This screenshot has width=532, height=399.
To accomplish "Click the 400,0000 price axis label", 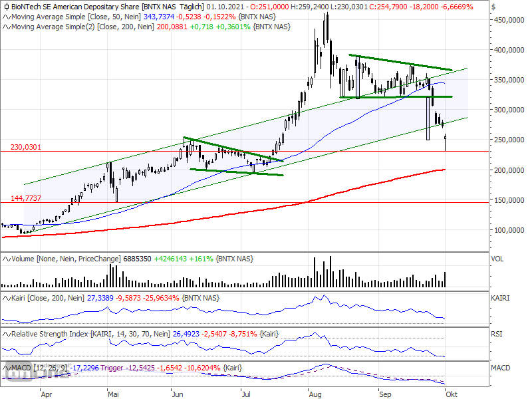I will pyautogui.click(x=509, y=51).
